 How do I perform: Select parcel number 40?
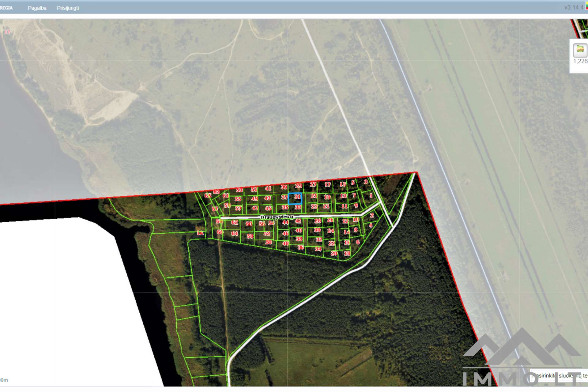(x=299, y=231)
